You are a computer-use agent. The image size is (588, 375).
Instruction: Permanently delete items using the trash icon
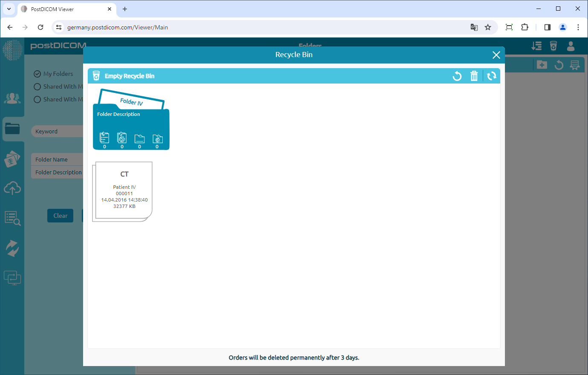pyautogui.click(x=474, y=76)
